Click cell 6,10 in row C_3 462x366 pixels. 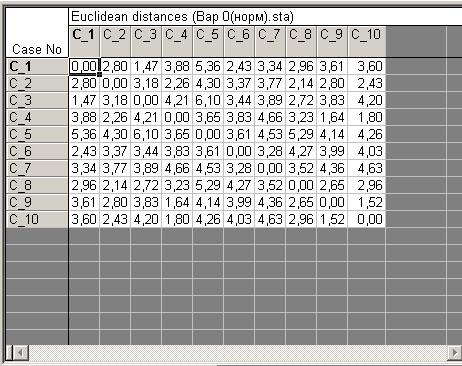pyautogui.click(x=208, y=100)
